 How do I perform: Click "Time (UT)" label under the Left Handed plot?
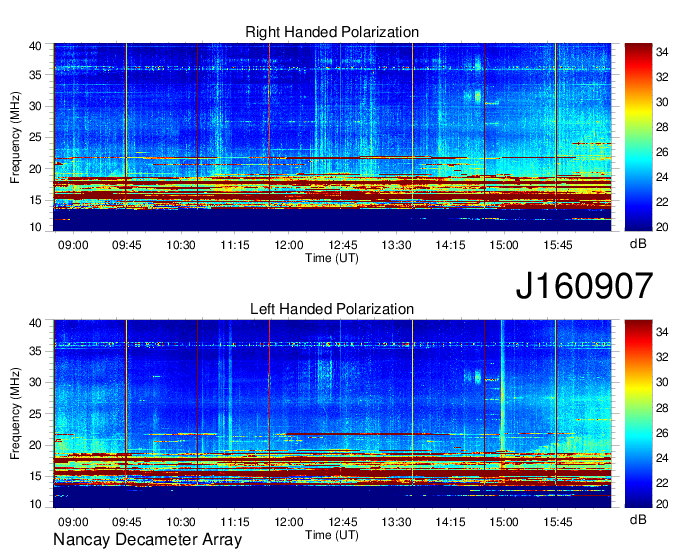coord(332,535)
